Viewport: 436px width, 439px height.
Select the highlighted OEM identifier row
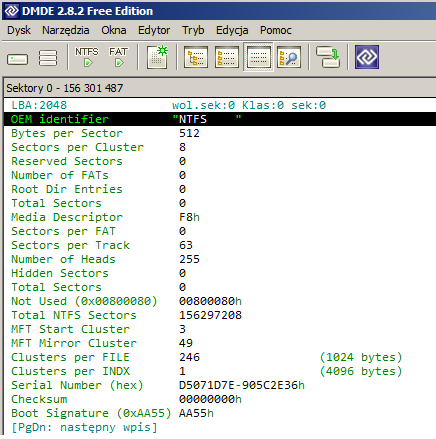click(220, 119)
